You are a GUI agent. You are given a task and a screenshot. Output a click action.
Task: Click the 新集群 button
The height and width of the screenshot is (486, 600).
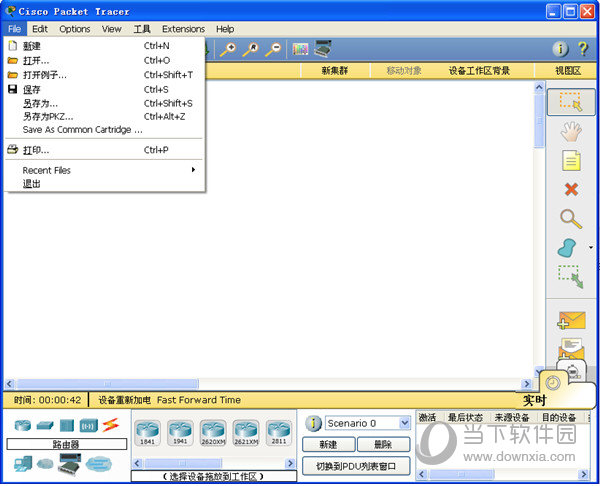335,70
